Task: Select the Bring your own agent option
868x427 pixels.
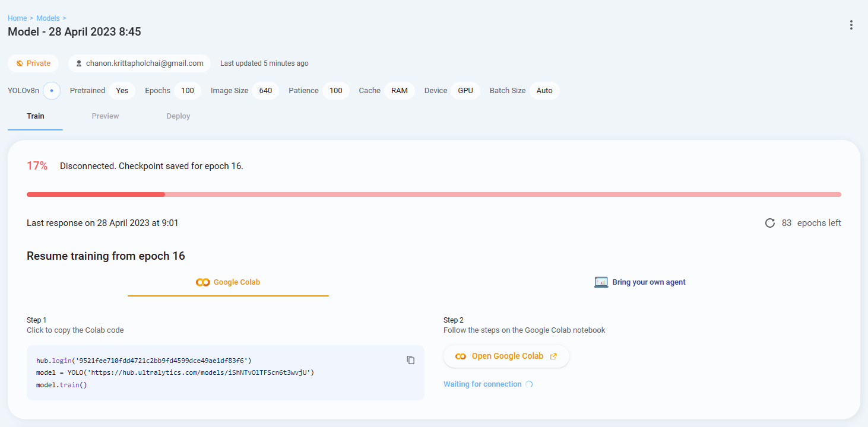Action: 641,282
